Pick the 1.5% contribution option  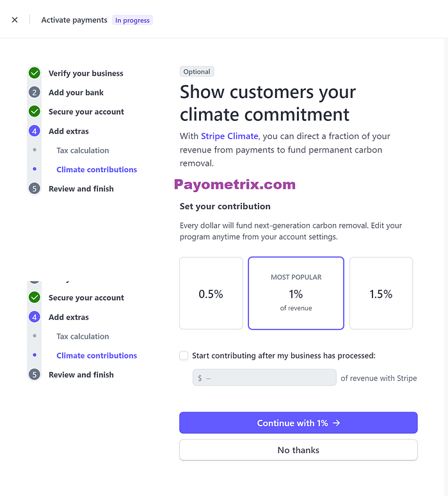pyautogui.click(x=381, y=294)
